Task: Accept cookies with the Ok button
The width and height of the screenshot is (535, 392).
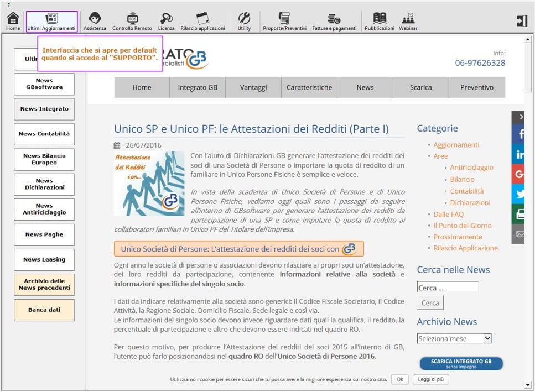Action: point(400,379)
